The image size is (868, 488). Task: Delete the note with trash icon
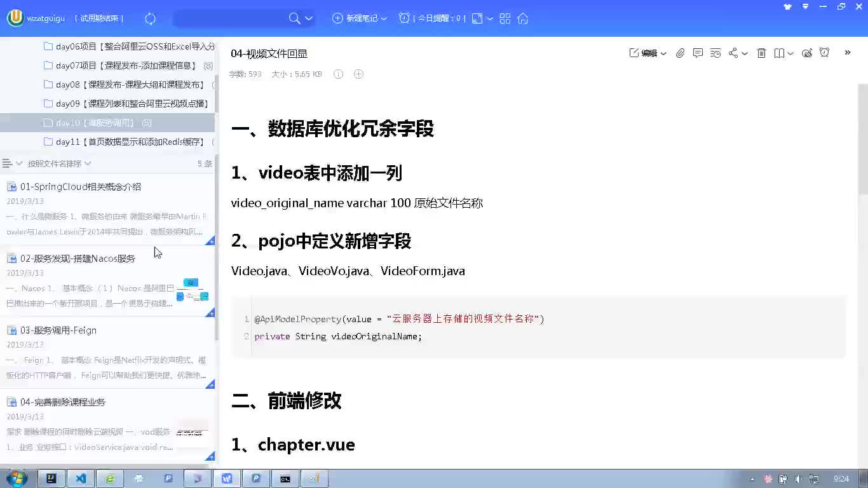[x=761, y=53]
